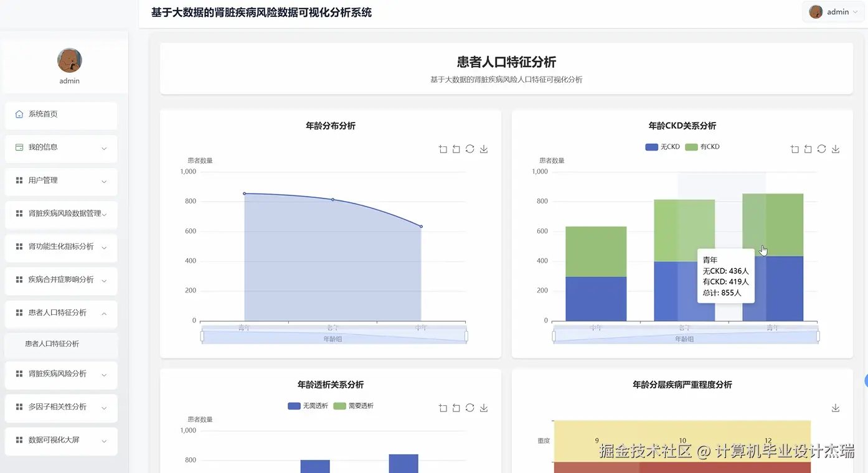Viewport: 868px width, 473px height.
Task: Click the 年龄分布分析 chart title
Action: click(331, 126)
